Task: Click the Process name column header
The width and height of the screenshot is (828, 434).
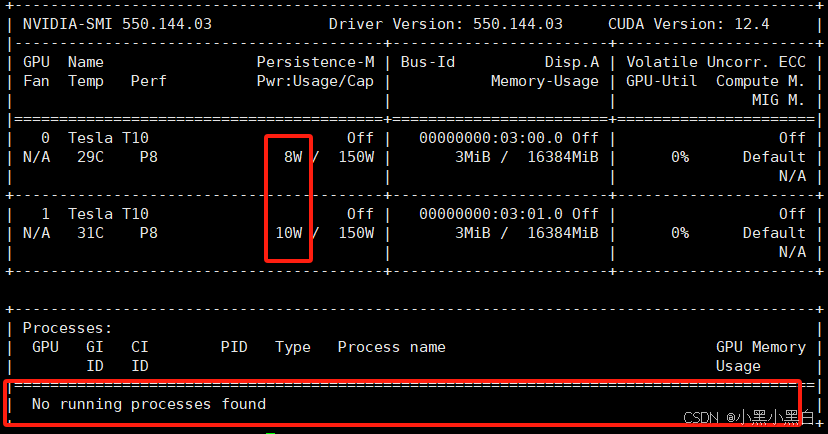Action: point(391,347)
